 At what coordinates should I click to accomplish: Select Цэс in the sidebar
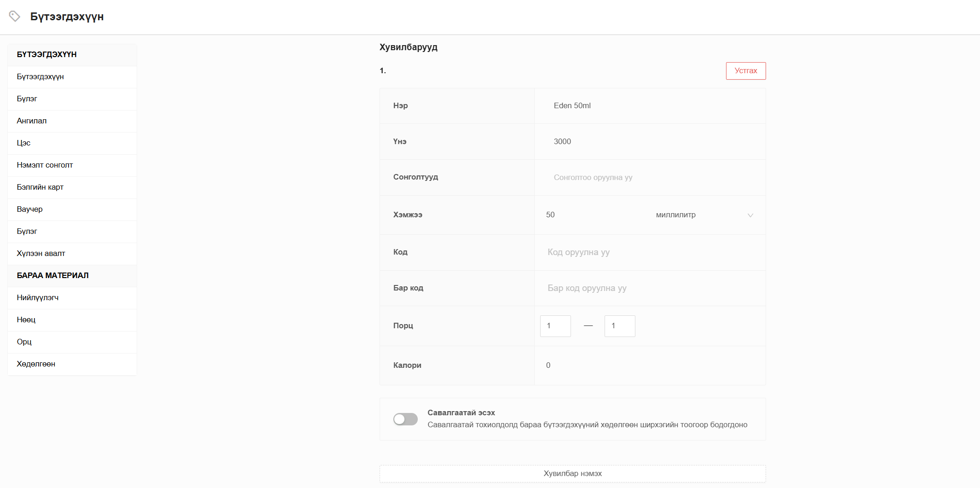[23, 143]
